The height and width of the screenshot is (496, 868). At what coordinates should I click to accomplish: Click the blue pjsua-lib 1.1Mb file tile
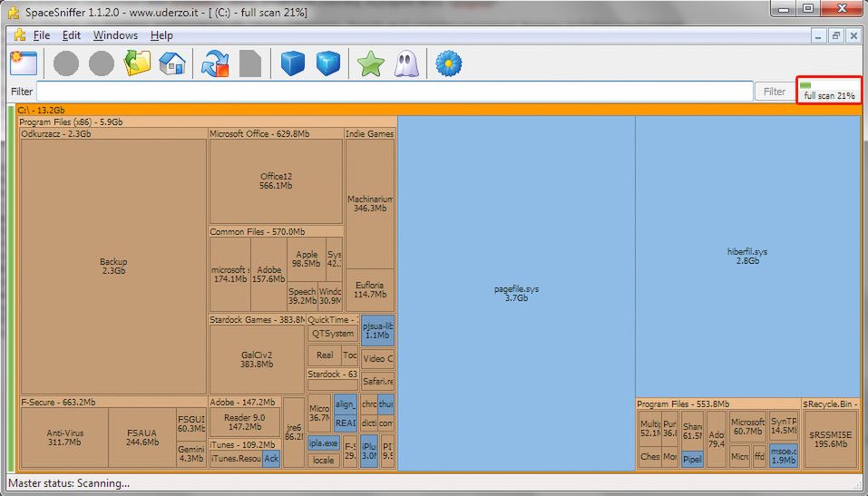tap(377, 331)
